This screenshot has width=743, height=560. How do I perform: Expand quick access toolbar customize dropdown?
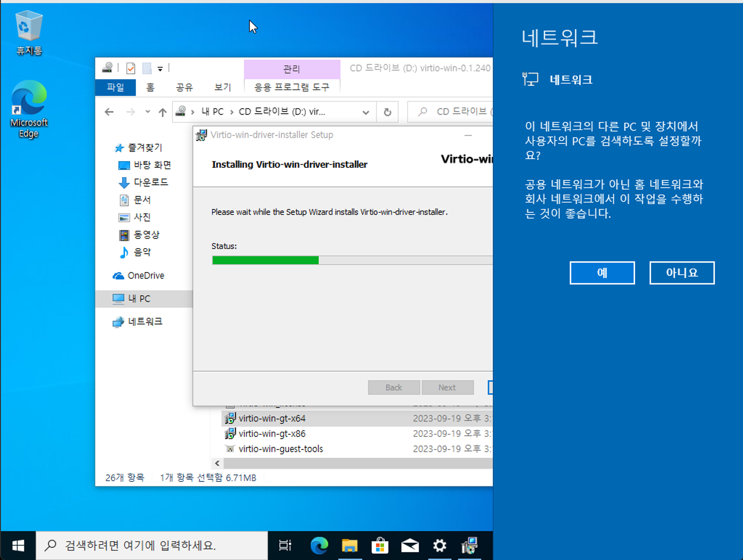160,69
